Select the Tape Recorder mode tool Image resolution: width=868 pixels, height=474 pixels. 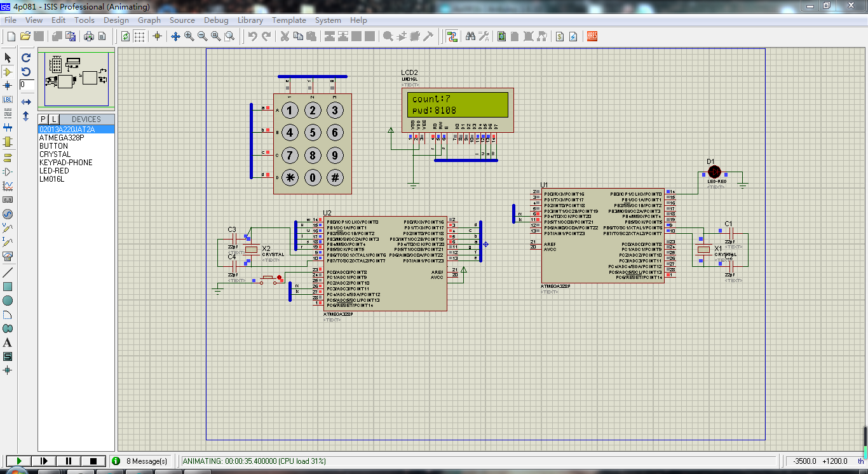(x=8, y=200)
